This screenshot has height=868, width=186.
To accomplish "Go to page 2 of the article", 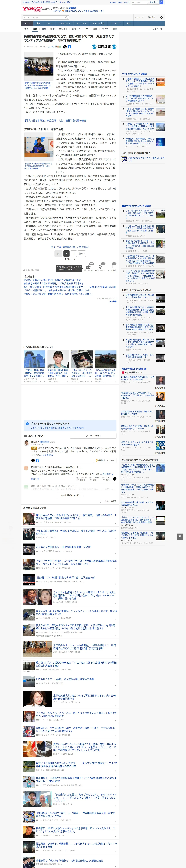I will [74, 253].
